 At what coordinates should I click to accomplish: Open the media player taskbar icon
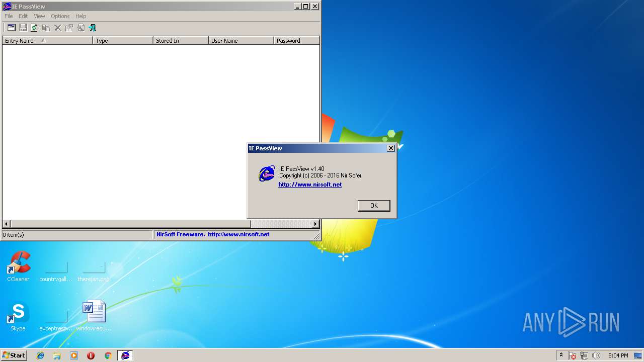(74, 355)
